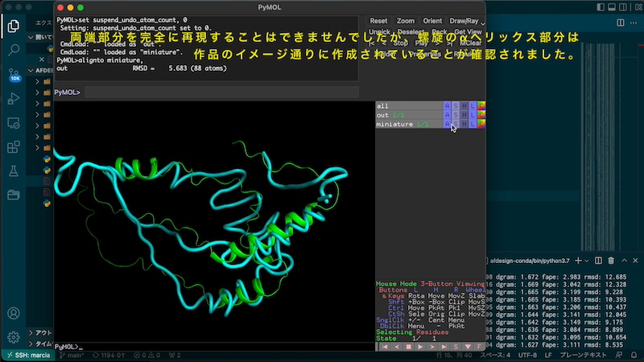The width and height of the screenshot is (644, 362).
Task: Open the Color menu for the all row
Action: click(x=482, y=105)
